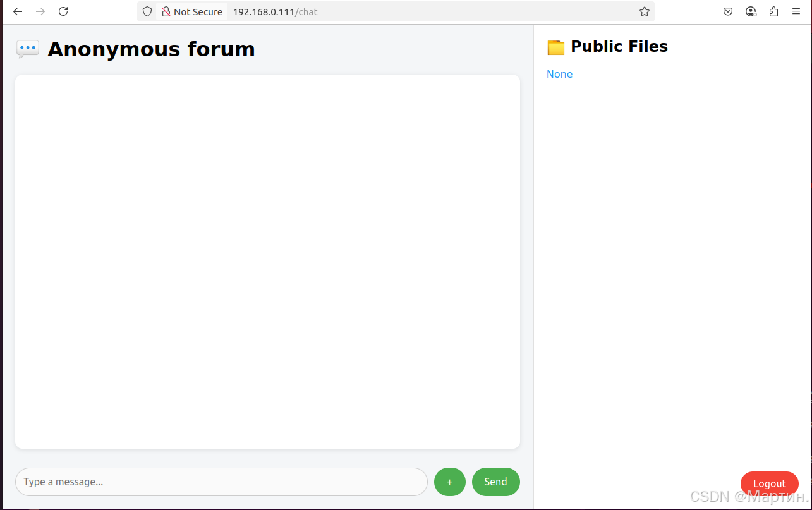
Task: Log out using the red Logout button
Action: [x=770, y=483]
